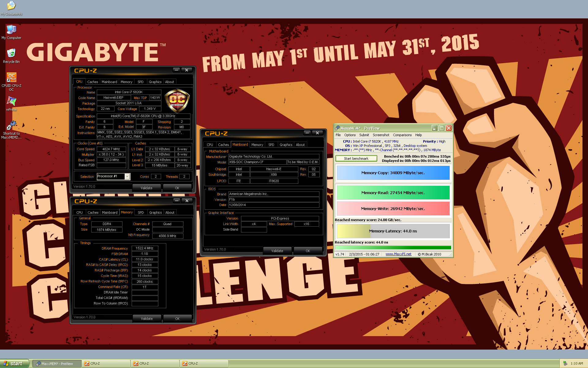The image size is (588, 368).
Task: Select the CPU tab in Memory window
Action: click(x=80, y=213)
